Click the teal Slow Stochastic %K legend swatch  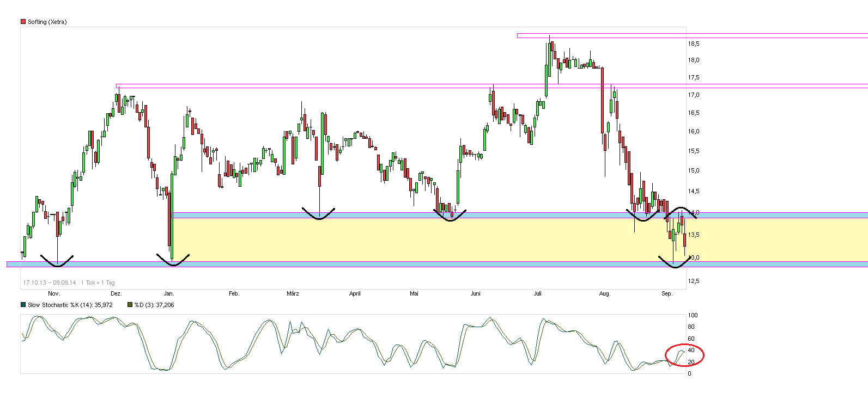pos(23,305)
